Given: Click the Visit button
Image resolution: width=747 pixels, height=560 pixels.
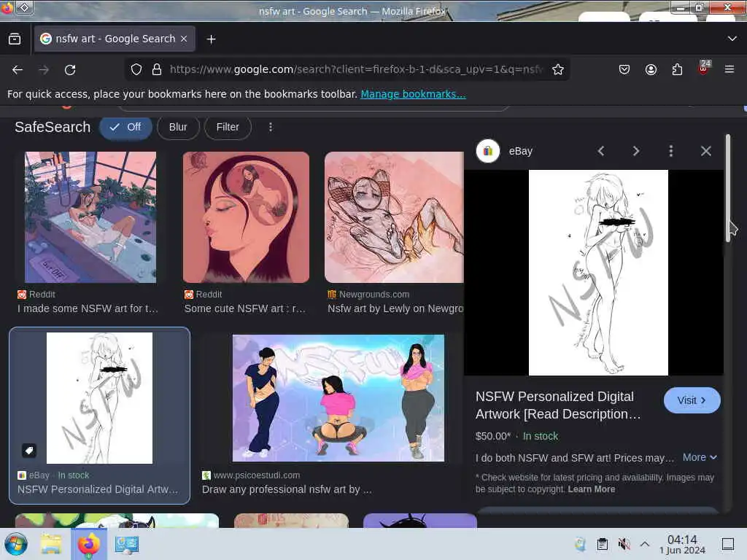Looking at the screenshot, I should [692, 400].
